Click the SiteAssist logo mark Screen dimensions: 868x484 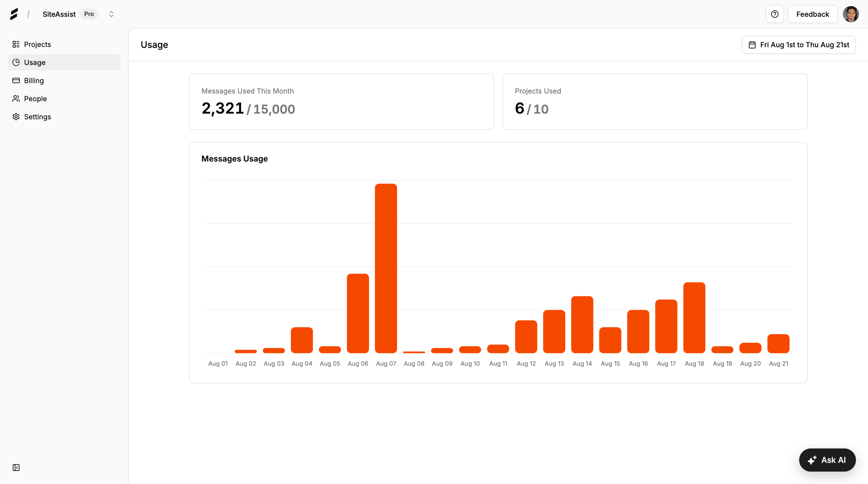[14, 14]
